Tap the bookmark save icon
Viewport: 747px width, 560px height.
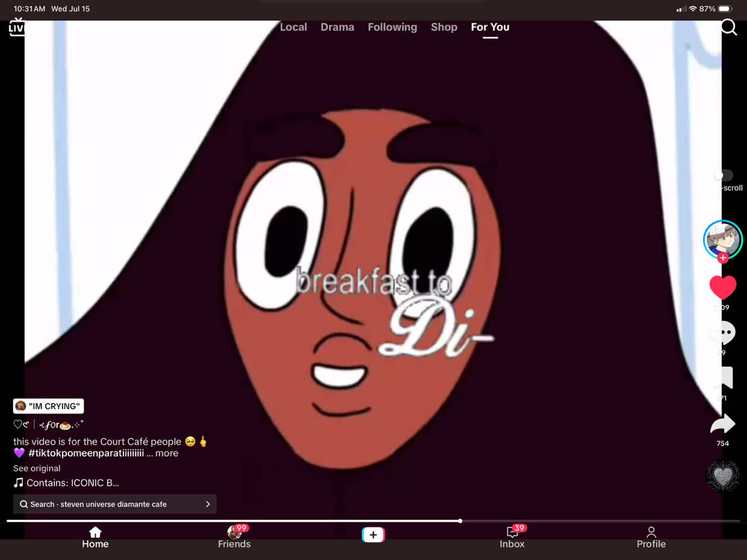[722, 378]
